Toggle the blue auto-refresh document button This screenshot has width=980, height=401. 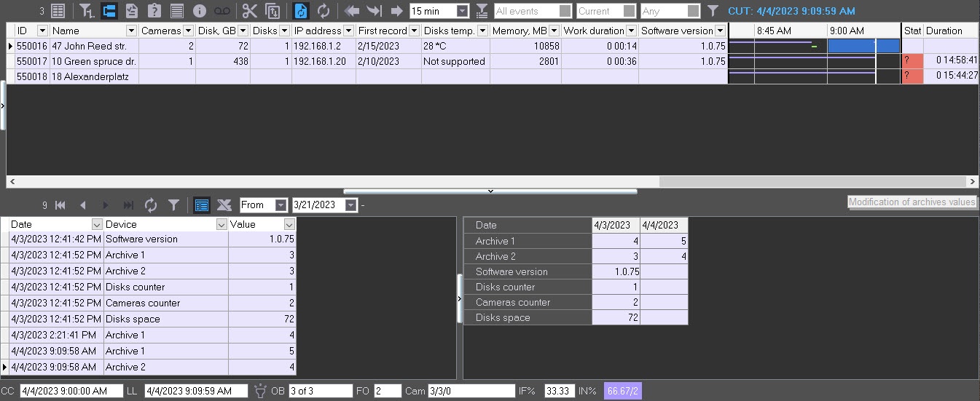(300, 11)
